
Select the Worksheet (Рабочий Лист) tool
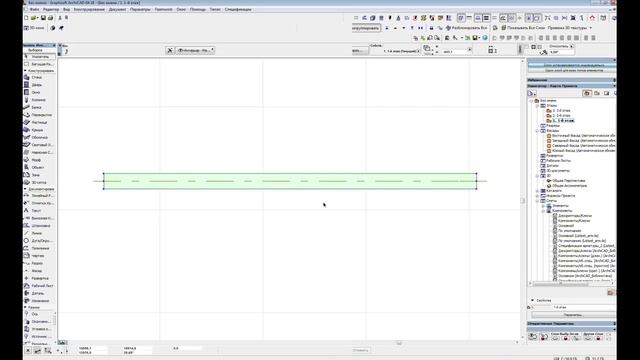click(x=40, y=286)
